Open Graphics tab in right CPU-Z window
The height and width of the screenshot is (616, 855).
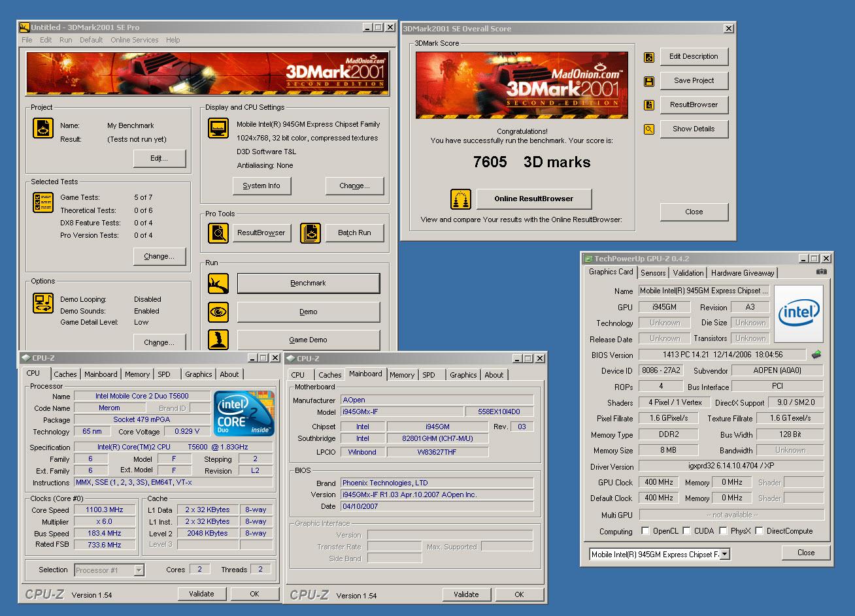click(x=463, y=375)
